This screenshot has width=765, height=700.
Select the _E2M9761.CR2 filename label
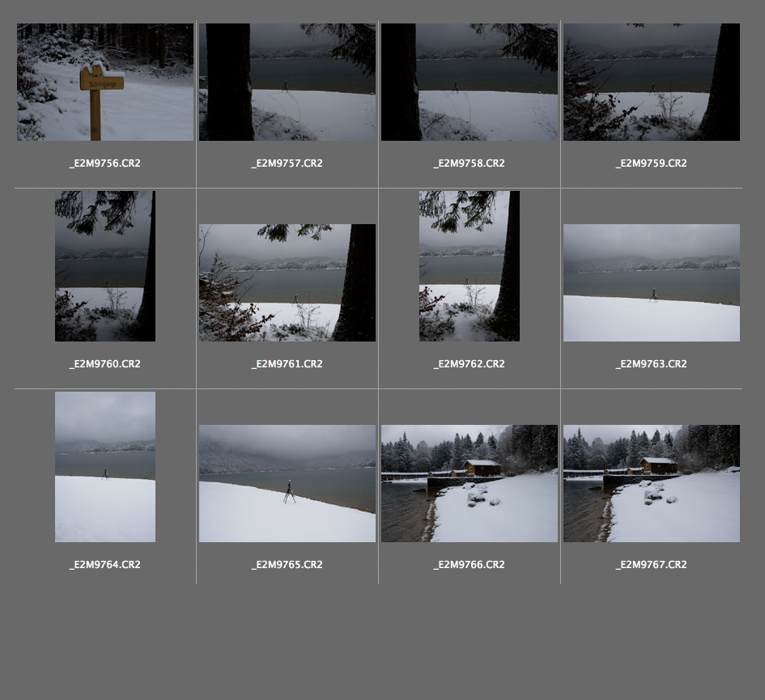287,364
